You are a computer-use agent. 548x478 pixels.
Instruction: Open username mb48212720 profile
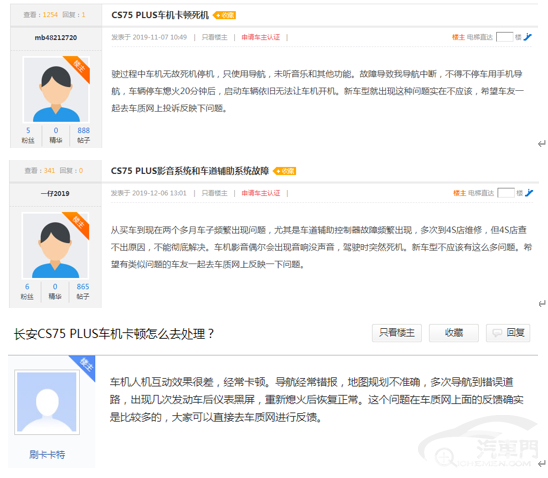pos(56,37)
